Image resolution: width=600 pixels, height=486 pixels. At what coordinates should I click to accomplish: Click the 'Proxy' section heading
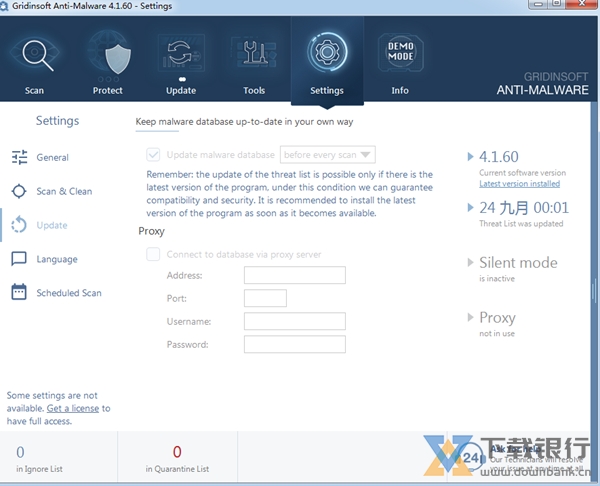pyautogui.click(x=152, y=231)
